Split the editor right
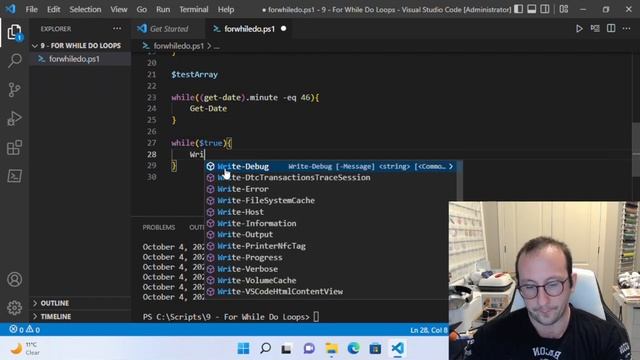Image resolution: width=640 pixels, height=360 pixels. (x=611, y=29)
